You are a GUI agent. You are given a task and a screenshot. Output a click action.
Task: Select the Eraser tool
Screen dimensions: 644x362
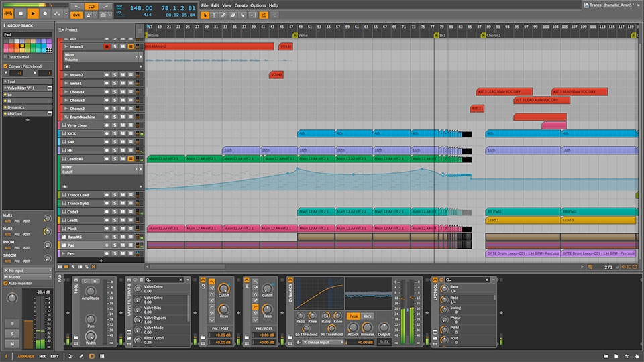pos(233,13)
